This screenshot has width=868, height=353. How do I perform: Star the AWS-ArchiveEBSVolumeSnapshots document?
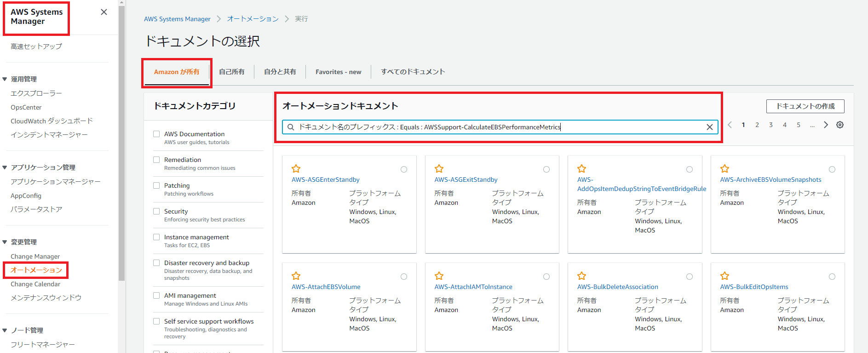point(724,169)
